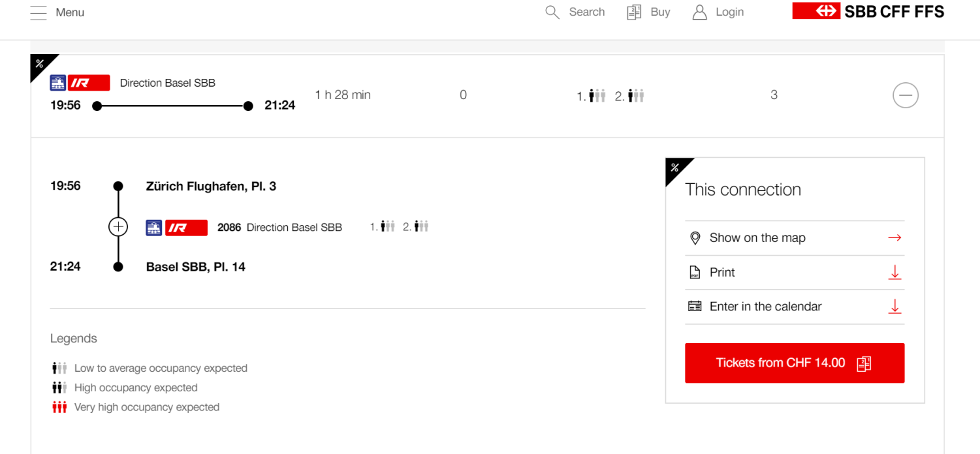
Task: Click arrival time 21:24 beside Basel SBB
Action: coord(65,266)
